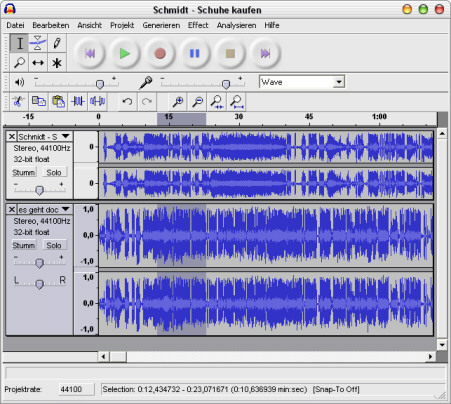
Task: Open the es geht doc track dropdown menu
Action: pos(66,209)
